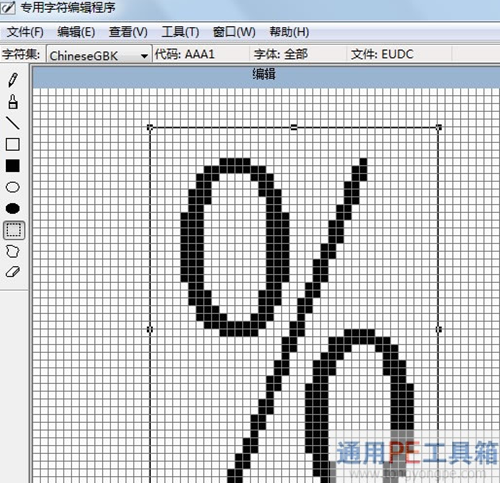Open the 文件(F) menu
500x483 pixels.
click(25, 32)
